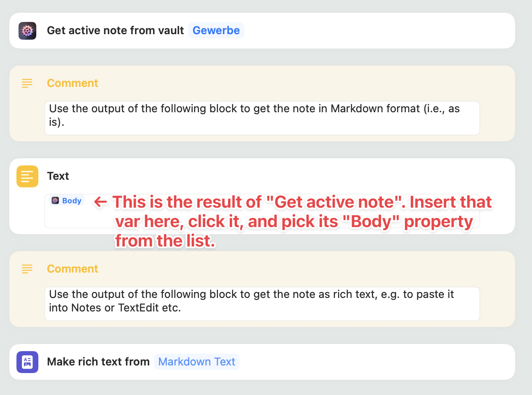This screenshot has width=532, height=395.
Task: Click the yellow Text action icon
Action: [27, 176]
